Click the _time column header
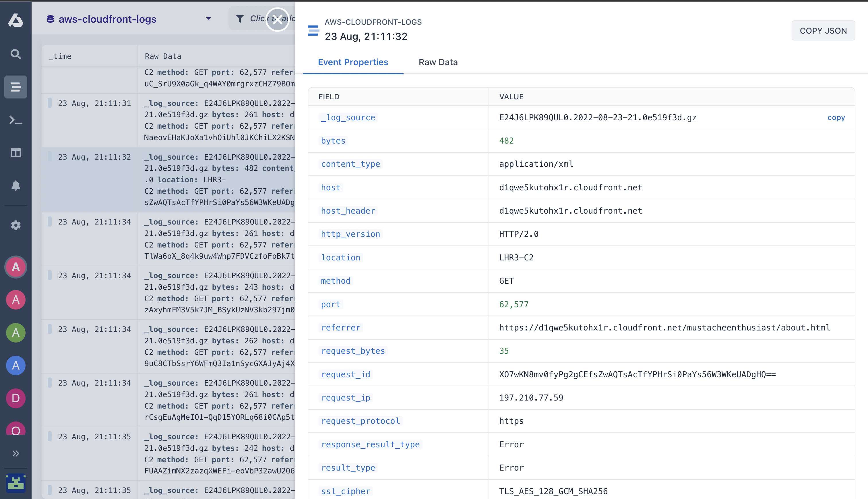This screenshot has width=868, height=499. (60, 56)
